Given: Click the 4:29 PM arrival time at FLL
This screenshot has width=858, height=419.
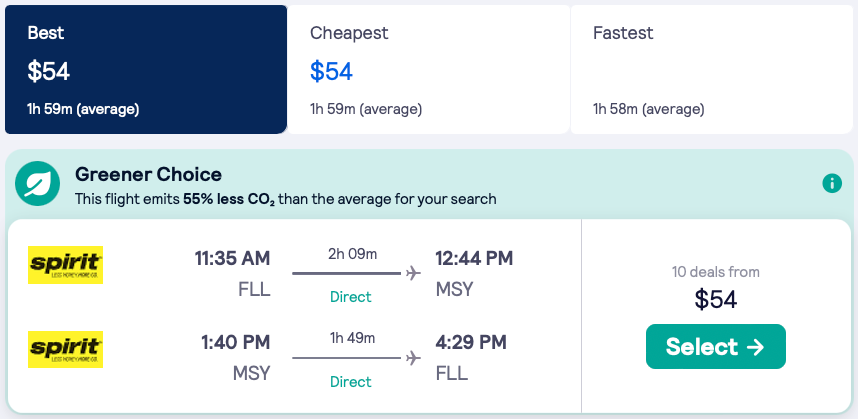Looking at the screenshot, I should click(x=470, y=343).
